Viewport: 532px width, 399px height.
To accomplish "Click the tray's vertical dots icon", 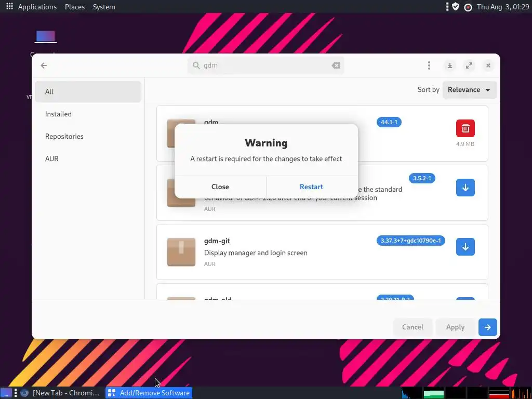I will 447,6.
